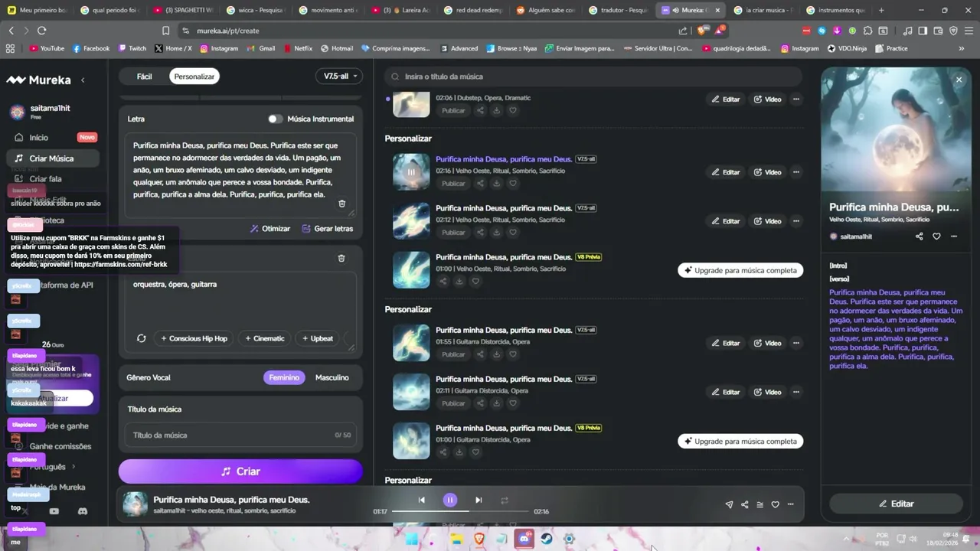Image resolution: width=980 pixels, height=551 pixels.
Task: Click the purple Criar button
Action: (240, 471)
